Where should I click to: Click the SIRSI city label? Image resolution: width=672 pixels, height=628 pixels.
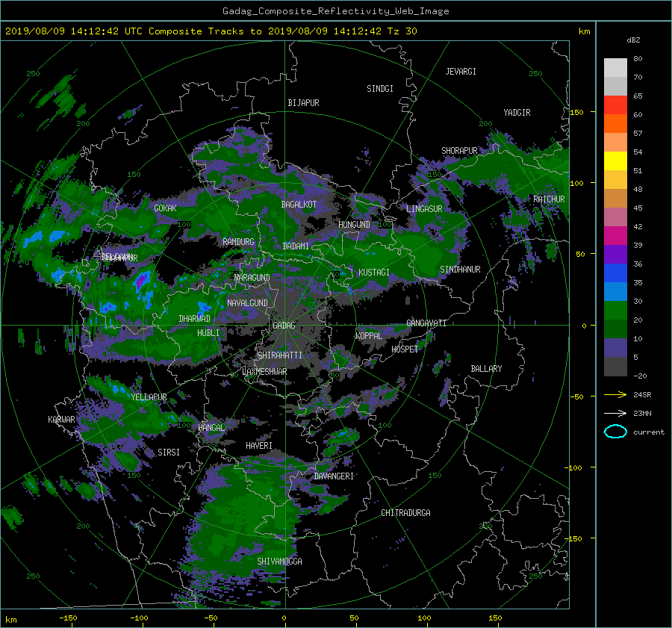(x=169, y=453)
